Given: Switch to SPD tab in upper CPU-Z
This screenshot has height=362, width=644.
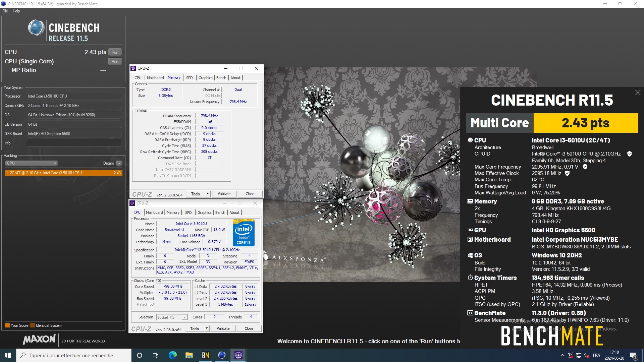Looking at the screenshot, I should click(x=190, y=78).
